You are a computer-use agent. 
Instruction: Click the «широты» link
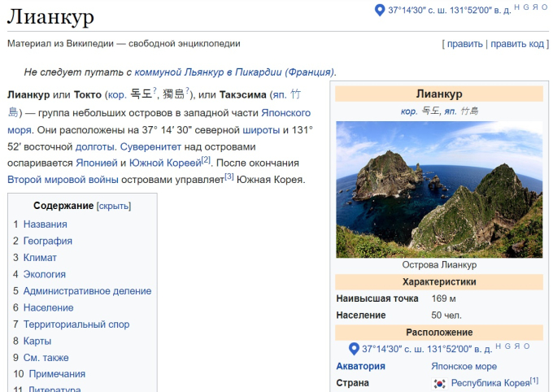(x=261, y=130)
